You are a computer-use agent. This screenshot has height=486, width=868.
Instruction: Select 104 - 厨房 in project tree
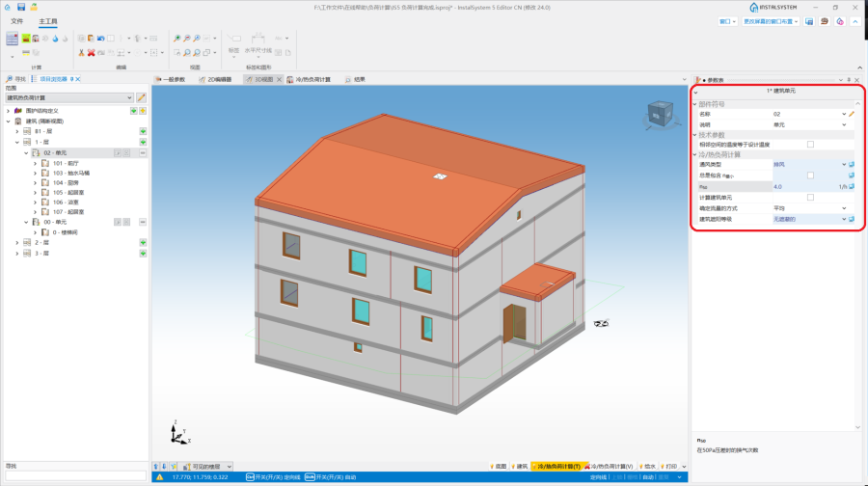tap(66, 182)
